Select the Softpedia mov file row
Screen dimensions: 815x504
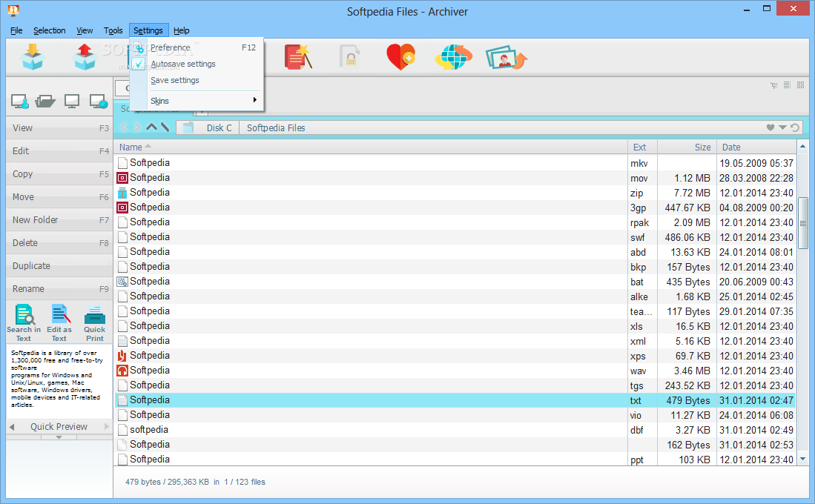[455, 178]
